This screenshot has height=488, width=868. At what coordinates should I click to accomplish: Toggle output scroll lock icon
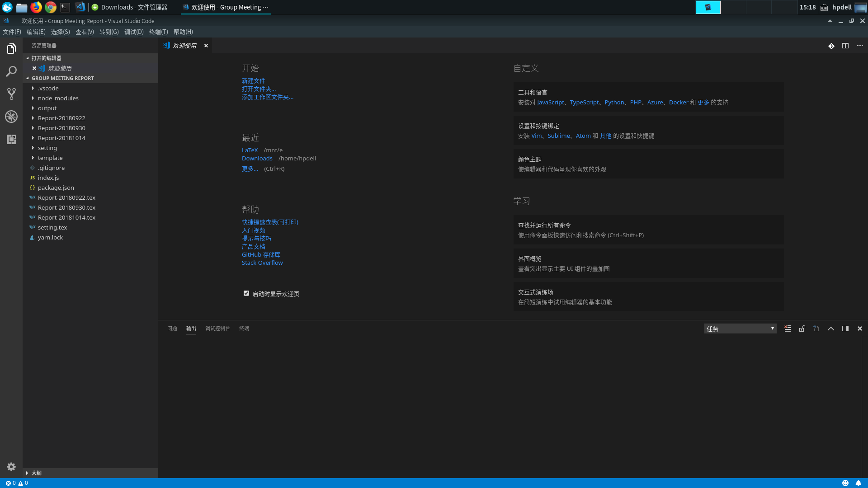coord(802,328)
